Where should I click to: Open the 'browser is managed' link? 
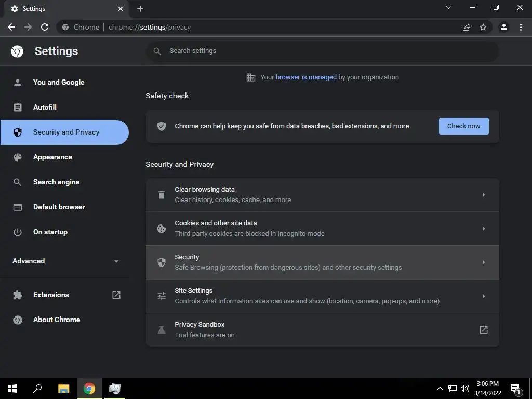pyautogui.click(x=306, y=77)
